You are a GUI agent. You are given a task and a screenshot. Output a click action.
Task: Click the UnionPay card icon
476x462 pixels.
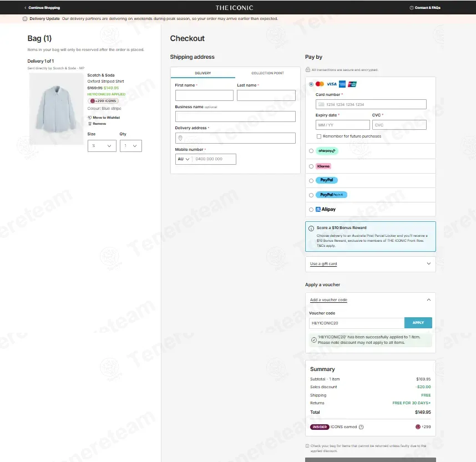pyautogui.click(x=352, y=84)
